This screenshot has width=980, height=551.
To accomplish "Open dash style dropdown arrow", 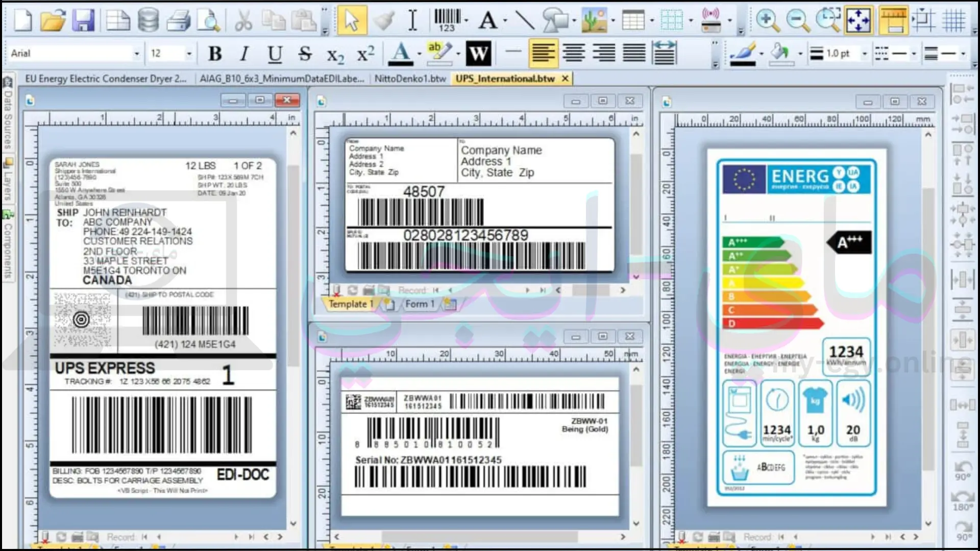I will click(914, 54).
